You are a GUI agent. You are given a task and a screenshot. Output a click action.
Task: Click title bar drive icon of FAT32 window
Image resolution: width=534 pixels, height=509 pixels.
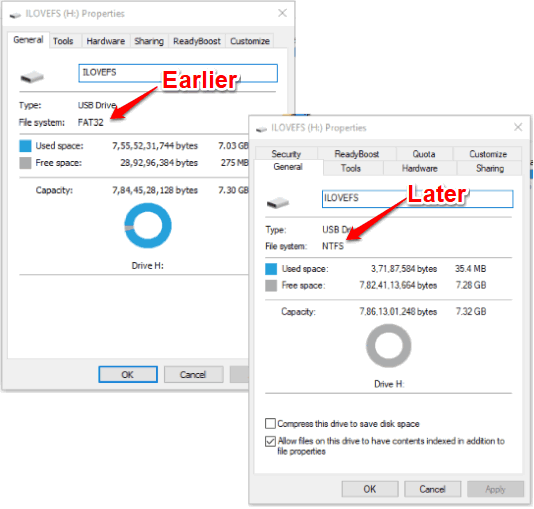15,15
